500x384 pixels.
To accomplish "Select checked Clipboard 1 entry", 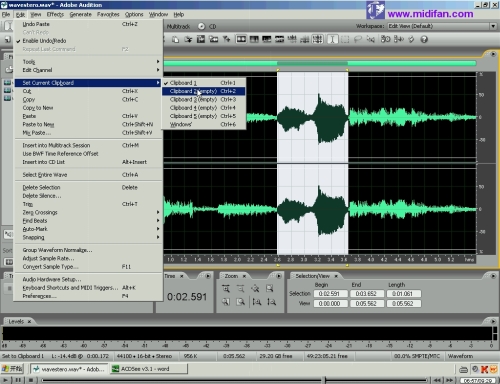I will tap(204, 83).
